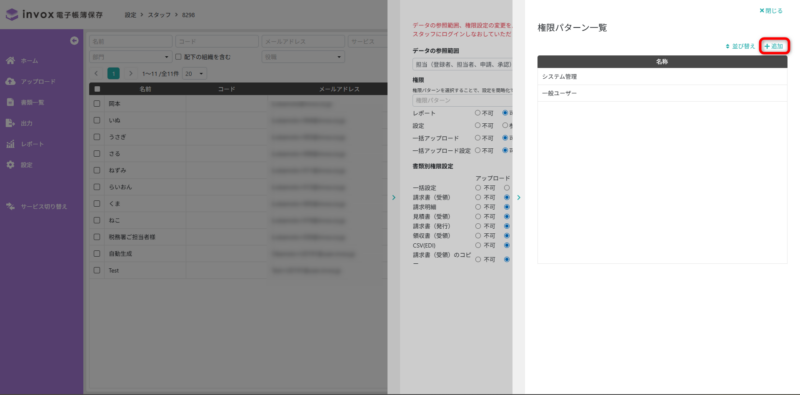Select システム管理 in pattern list
The image size is (800, 395).
point(662,77)
